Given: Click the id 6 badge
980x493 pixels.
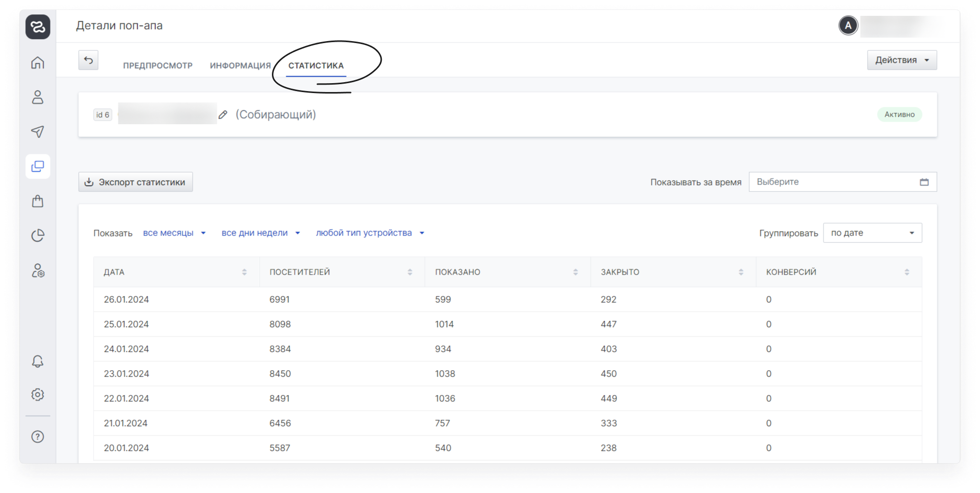Looking at the screenshot, I should [x=103, y=115].
